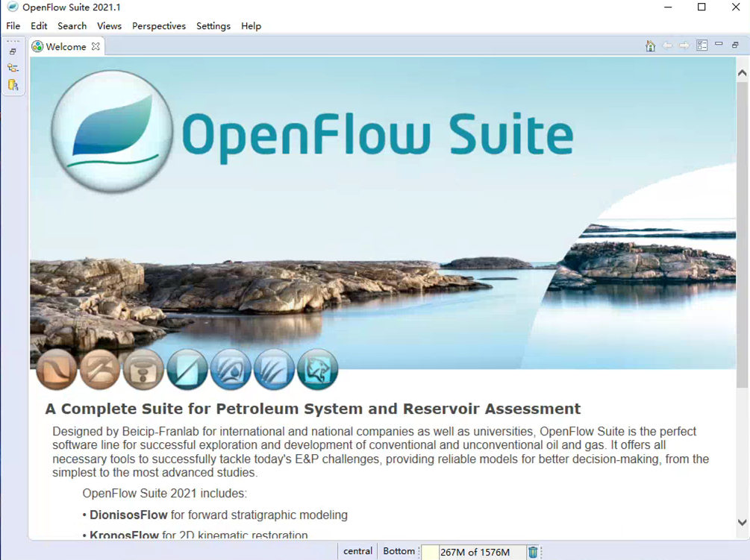The height and width of the screenshot is (560, 750).
Task: Open the File menu
Action: (x=13, y=26)
